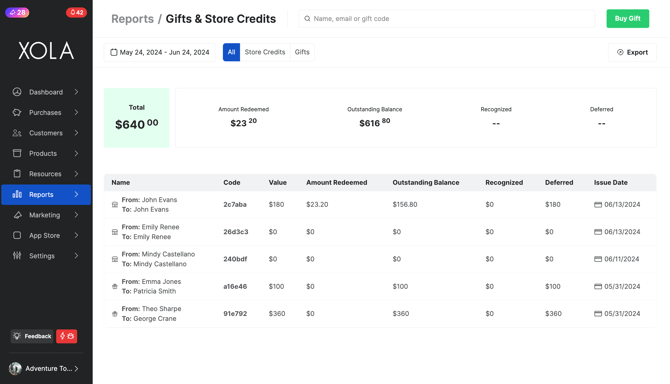Image resolution: width=670 pixels, height=384 pixels.
Task: Open gift code 91e792
Action: coord(235,314)
